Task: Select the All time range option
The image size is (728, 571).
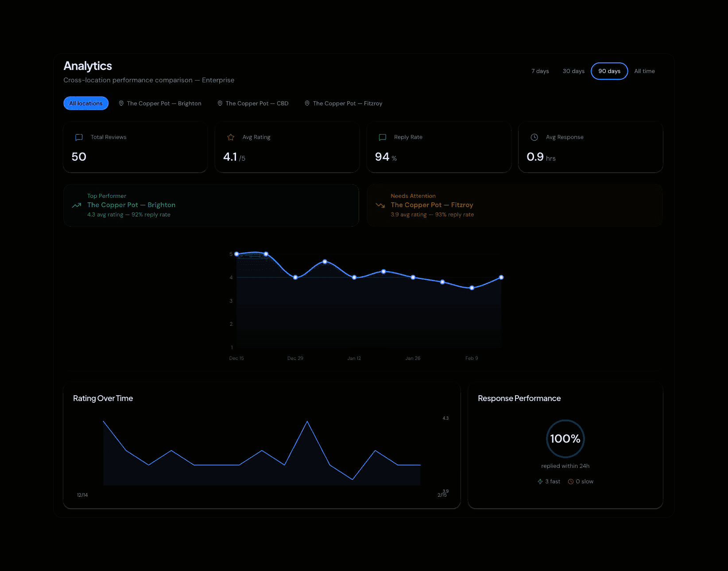Action: pos(644,71)
